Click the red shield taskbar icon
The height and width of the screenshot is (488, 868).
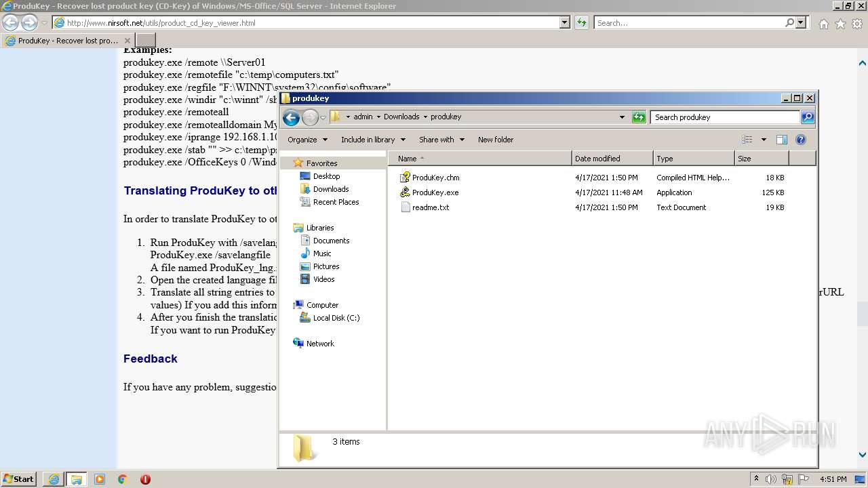[x=145, y=479]
